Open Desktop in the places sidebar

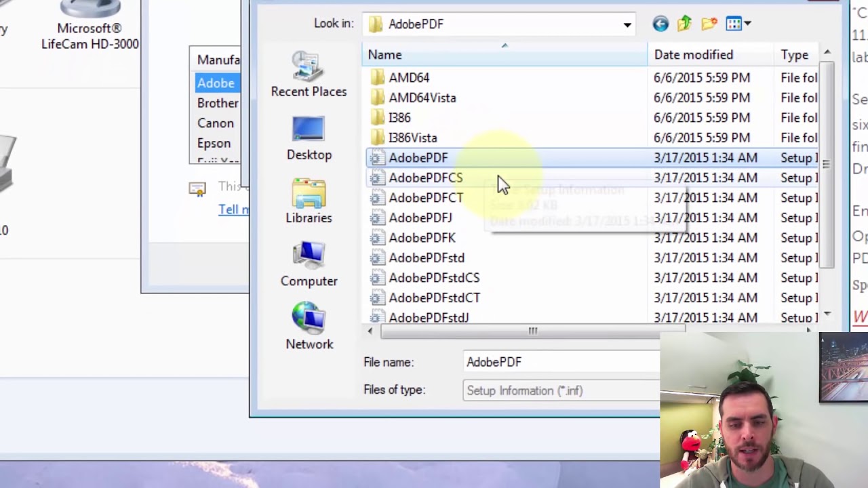pos(309,138)
